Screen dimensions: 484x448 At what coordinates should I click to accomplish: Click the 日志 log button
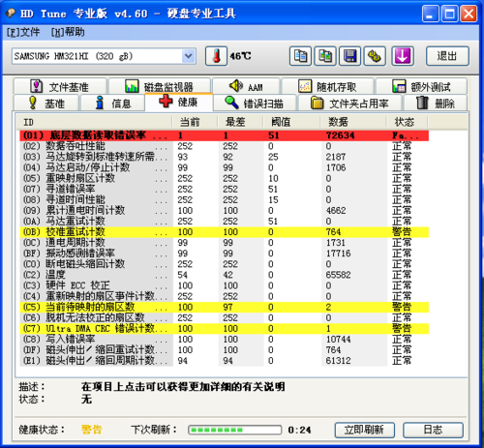pyautogui.click(x=433, y=430)
